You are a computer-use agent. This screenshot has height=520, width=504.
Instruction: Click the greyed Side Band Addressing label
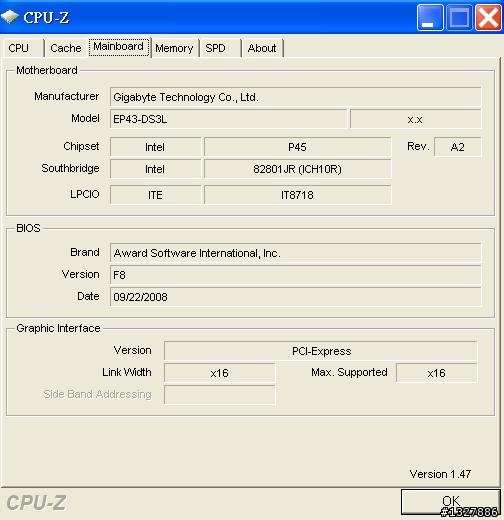(97, 394)
